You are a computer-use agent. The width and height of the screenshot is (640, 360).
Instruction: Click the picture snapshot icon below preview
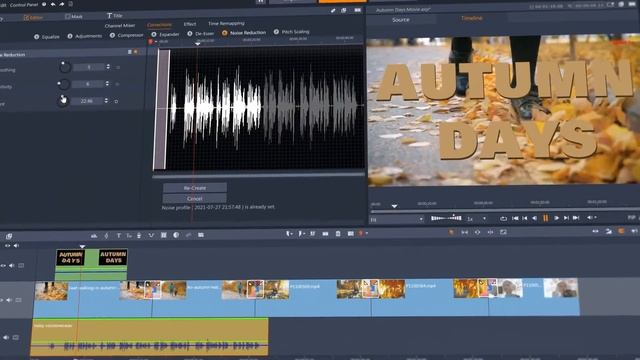[503, 232]
